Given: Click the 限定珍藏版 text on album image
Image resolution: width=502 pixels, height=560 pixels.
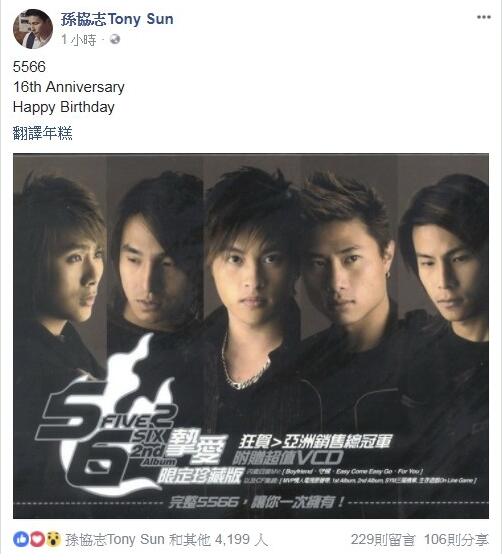Looking at the screenshot, I should [x=201, y=475].
